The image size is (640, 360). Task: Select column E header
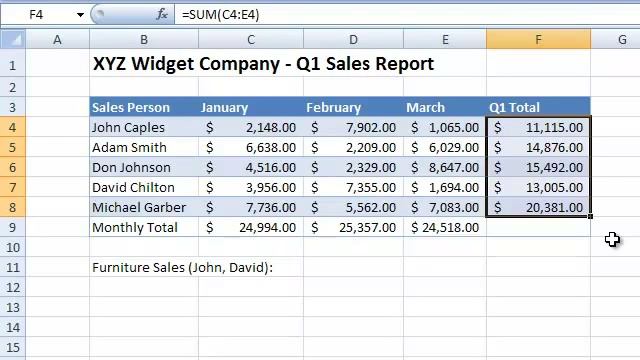[x=445, y=40]
